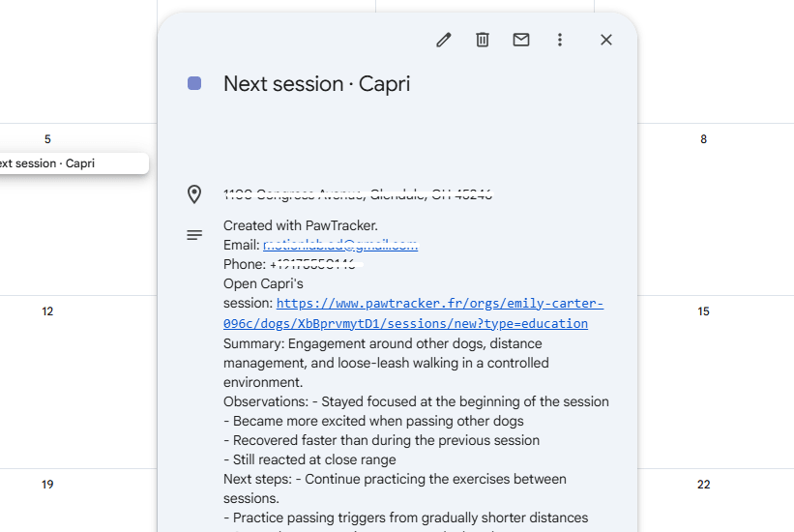This screenshot has height=532, width=794.
Task: Click the location pin icon
Action: click(194, 194)
